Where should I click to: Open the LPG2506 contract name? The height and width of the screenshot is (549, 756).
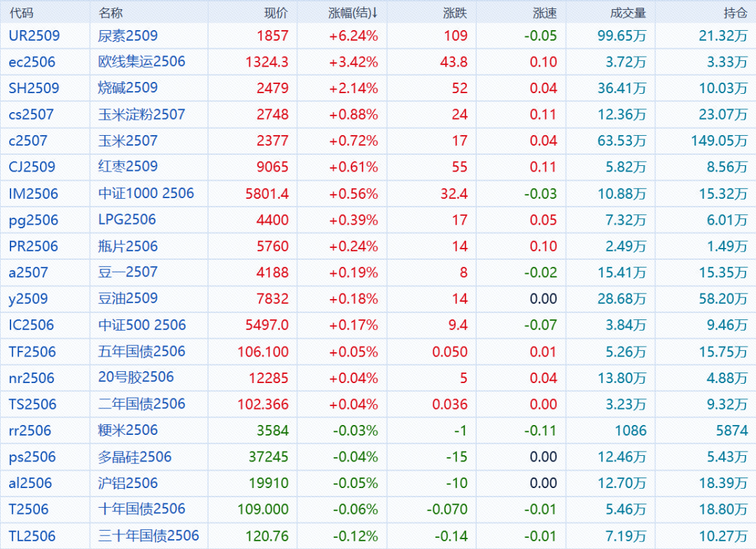coord(127,220)
